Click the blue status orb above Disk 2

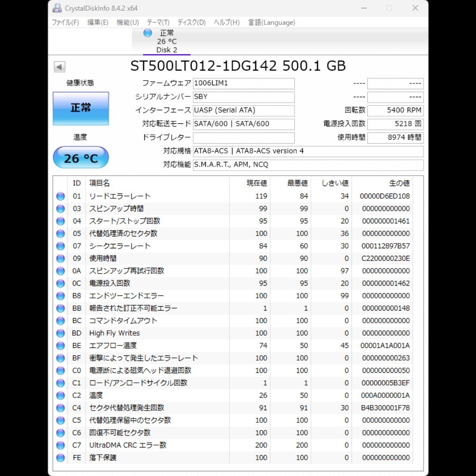148,33
